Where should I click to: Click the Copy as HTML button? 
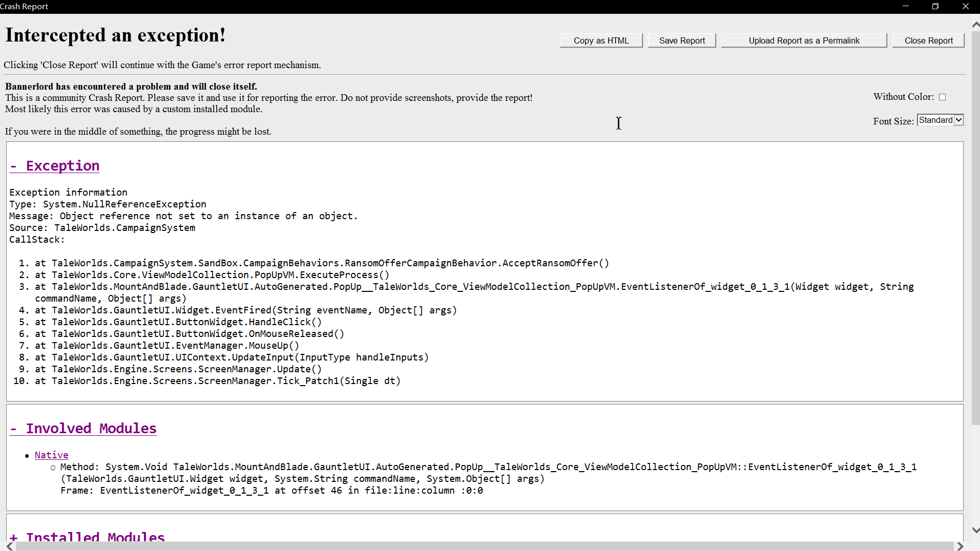pyautogui.click(x=601, y=40)
